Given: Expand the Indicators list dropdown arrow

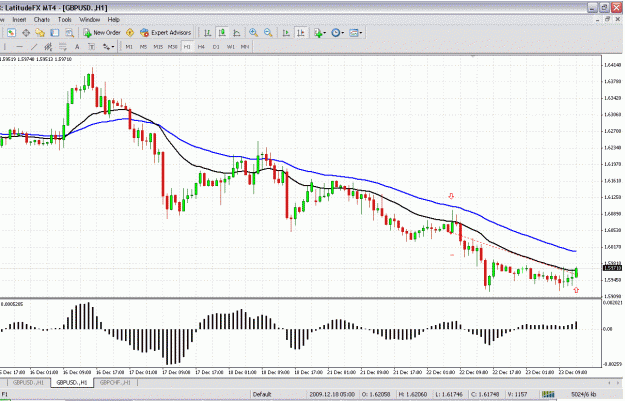Looking at the screenshot, I should [x=325, y=33].
